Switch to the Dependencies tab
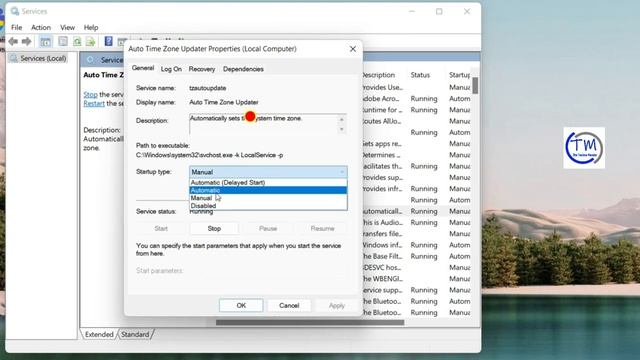Viewport: 640px width, 360px height. pyautogui.click(x=243, y=69)
